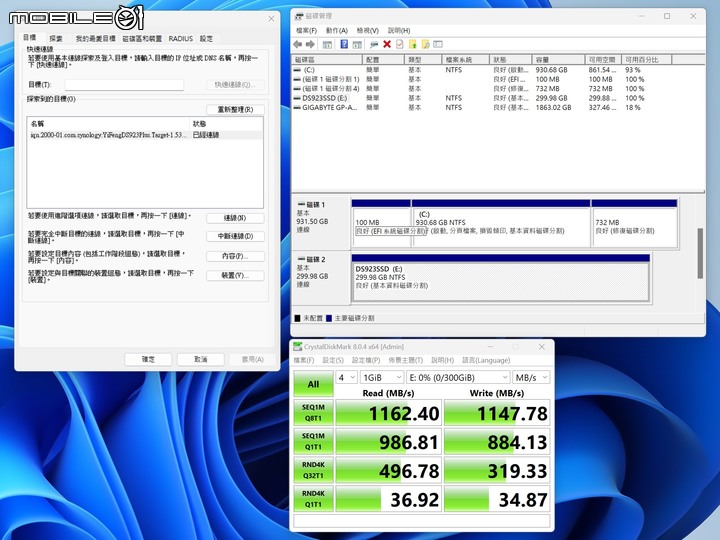Go forward in Disk Management toolbar
720x540 pixels.
pyautogui.click(x=310, y=45)
